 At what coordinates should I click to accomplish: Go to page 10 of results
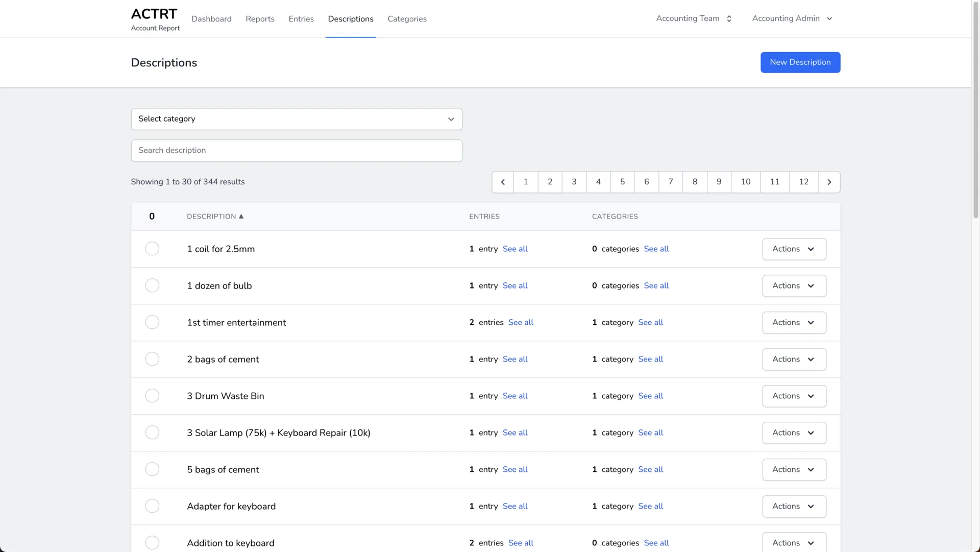coord(746,182)
